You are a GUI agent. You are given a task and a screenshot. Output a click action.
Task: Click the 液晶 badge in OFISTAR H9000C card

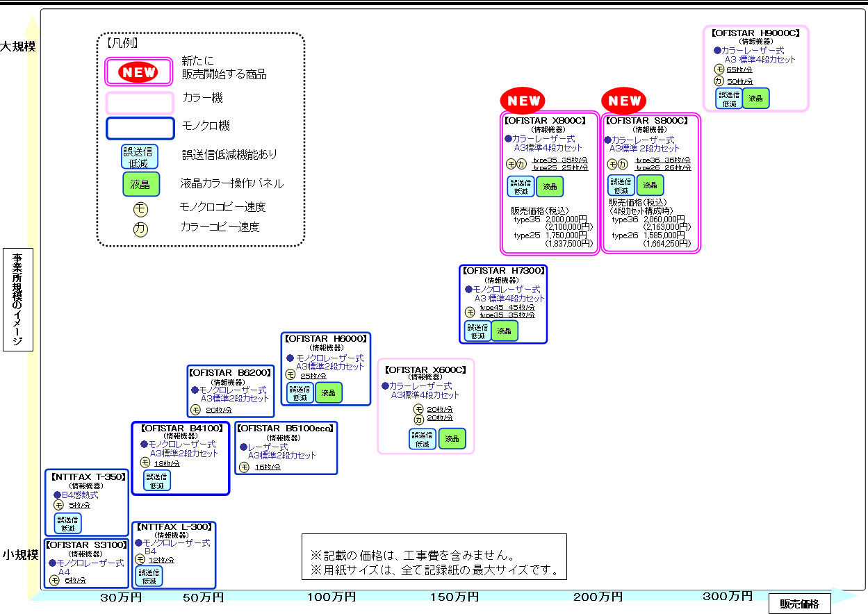[x=755, y=99]
